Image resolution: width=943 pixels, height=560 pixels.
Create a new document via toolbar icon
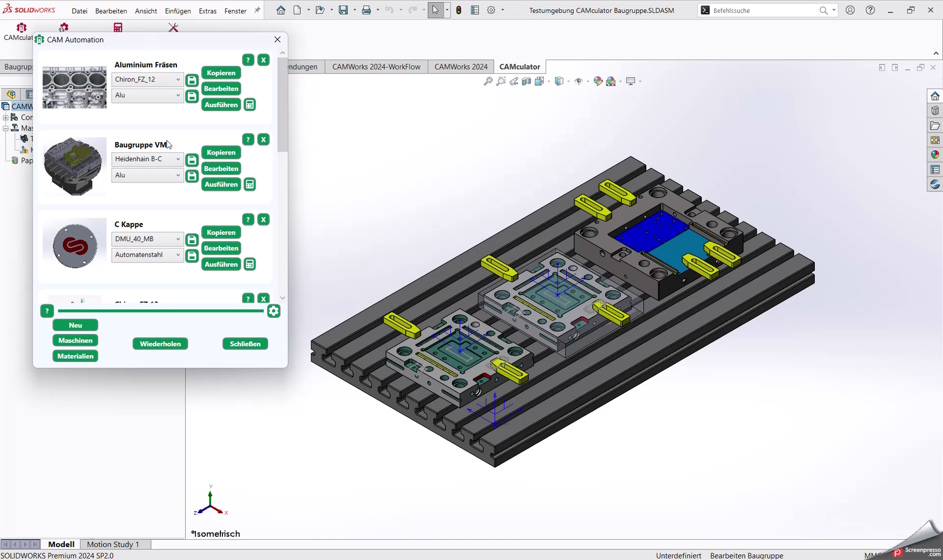point(297,10)
